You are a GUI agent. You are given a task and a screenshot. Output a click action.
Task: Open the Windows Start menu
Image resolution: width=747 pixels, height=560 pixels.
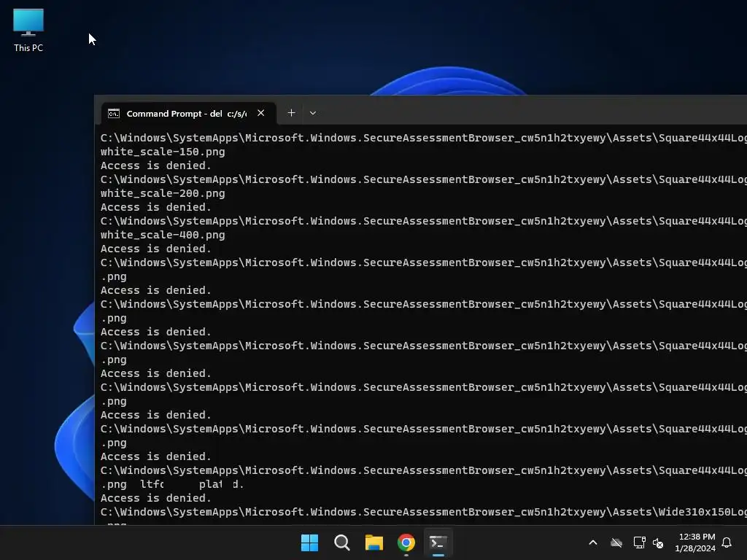click(309, 542)
